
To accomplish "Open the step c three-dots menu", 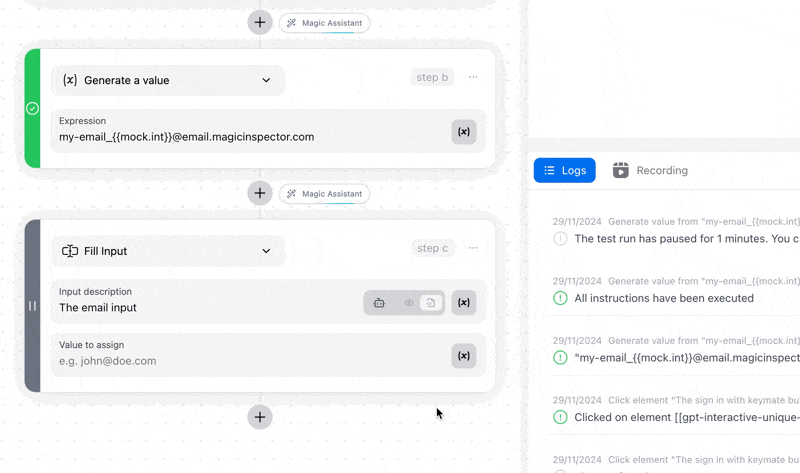I will [473, 248].
